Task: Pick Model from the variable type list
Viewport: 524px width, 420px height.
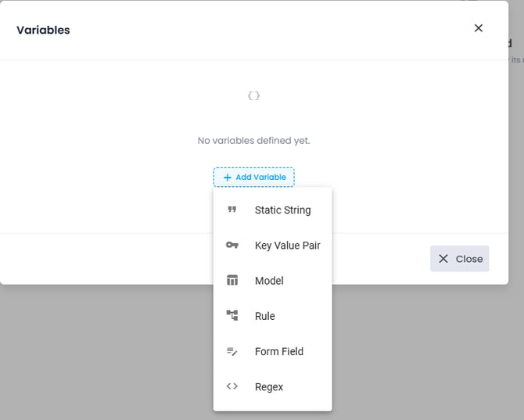Action: tap(269, 281)
